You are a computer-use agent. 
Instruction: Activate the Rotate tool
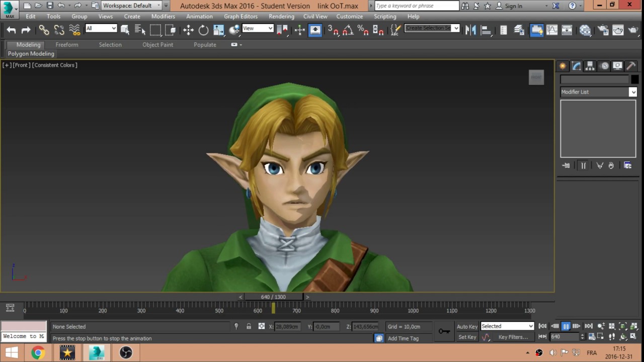coord(203,30)
